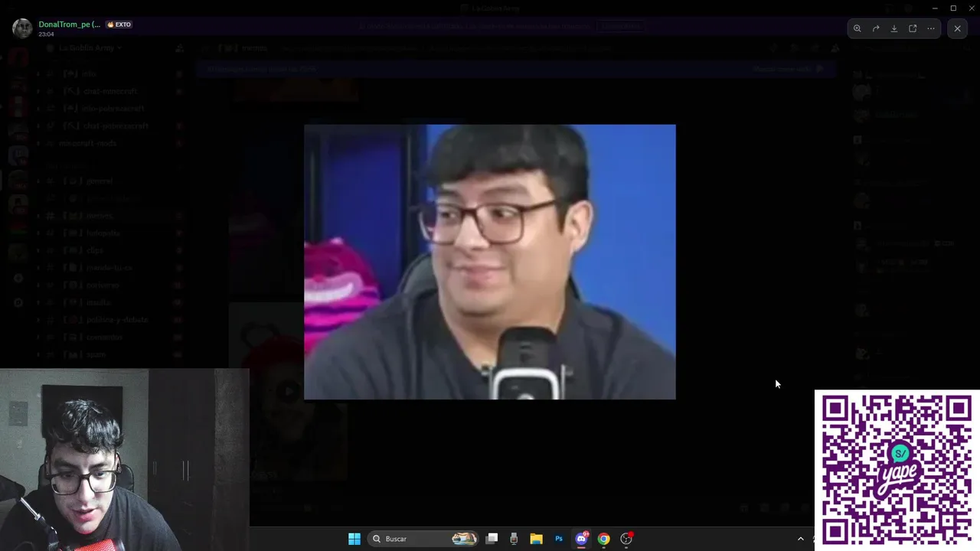Click the DonalTrom_pe user avatar

(x=22, y=28)
